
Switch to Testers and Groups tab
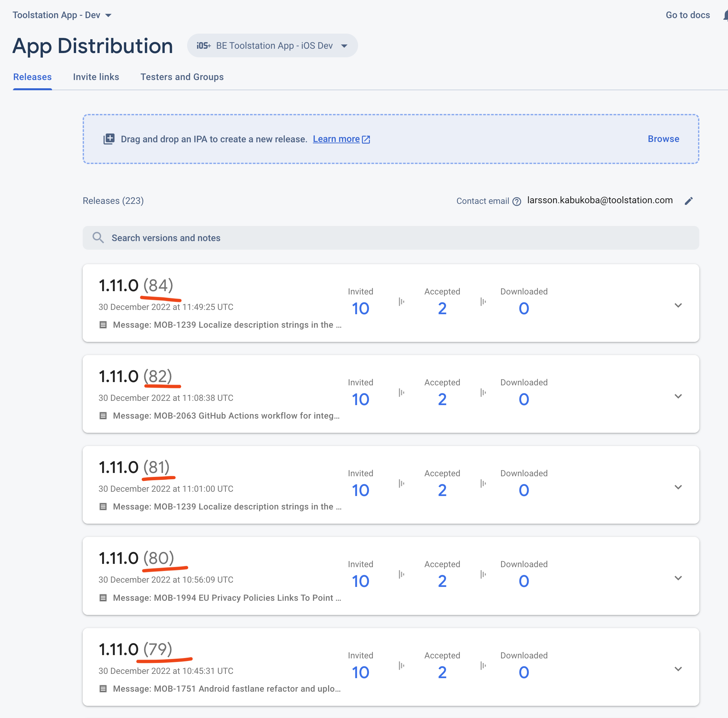[x=182, y=77]
